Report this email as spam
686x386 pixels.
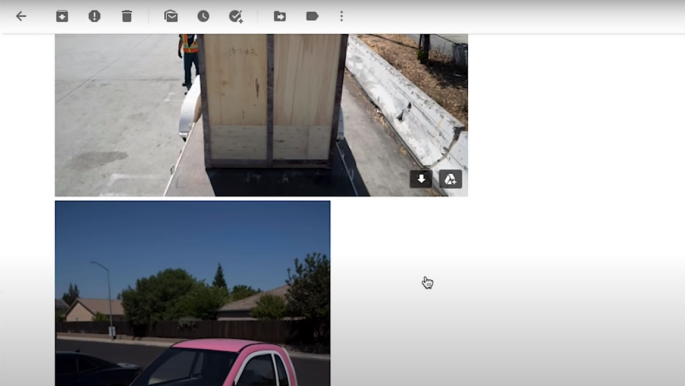coord(94,17)
